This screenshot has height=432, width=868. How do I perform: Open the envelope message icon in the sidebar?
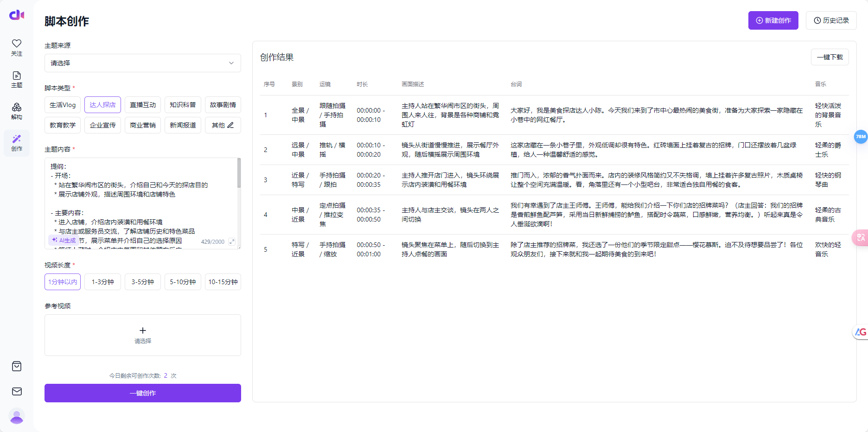click(x=17, y=391)
